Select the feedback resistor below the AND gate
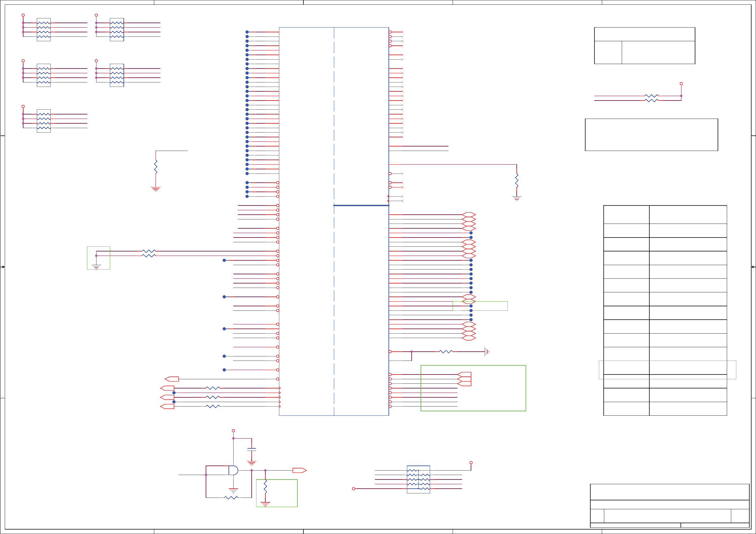 click(x=231, y=498)
